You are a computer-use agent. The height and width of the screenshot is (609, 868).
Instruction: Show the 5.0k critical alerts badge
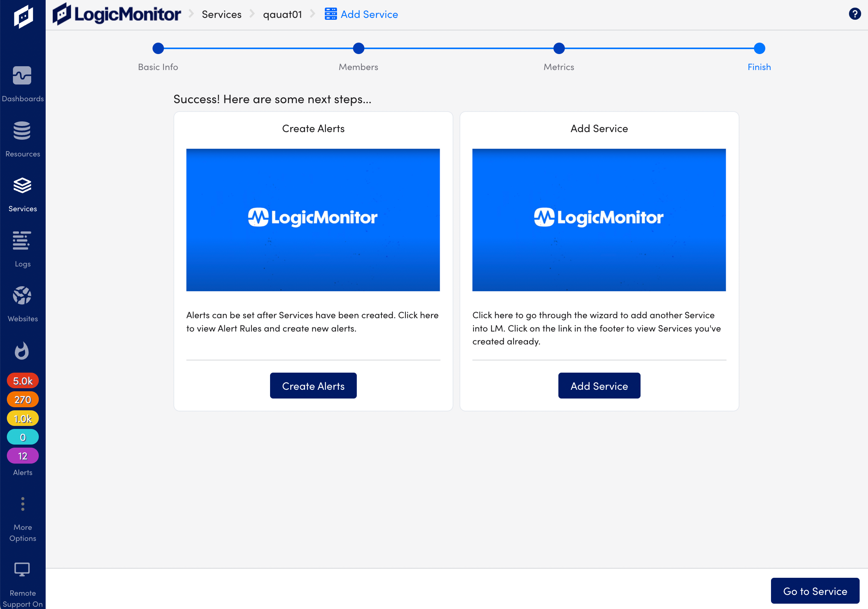(x=23, y=381)
